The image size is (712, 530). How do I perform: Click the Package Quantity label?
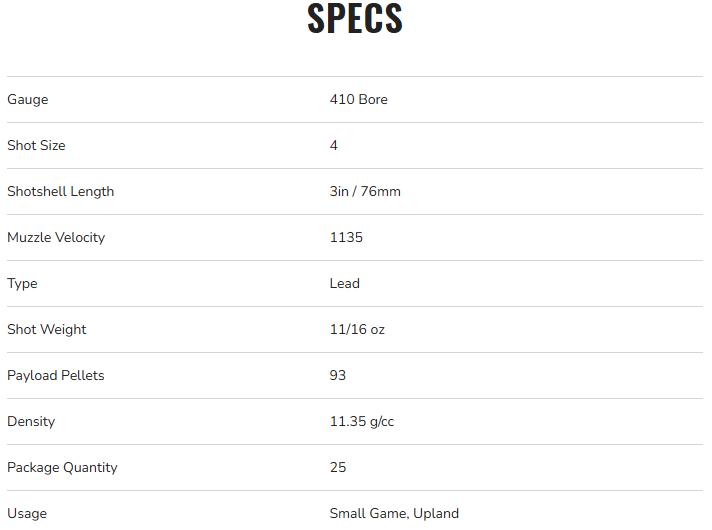pyautogui.click(x=62, y=468)
